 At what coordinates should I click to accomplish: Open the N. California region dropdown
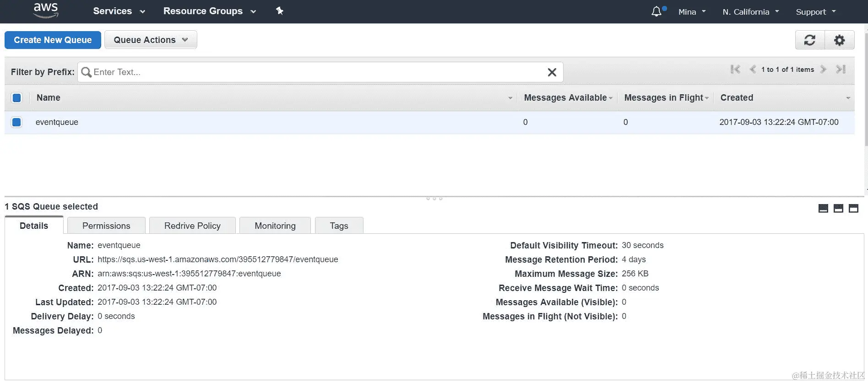pyautogui.click(x=751, y=12)
